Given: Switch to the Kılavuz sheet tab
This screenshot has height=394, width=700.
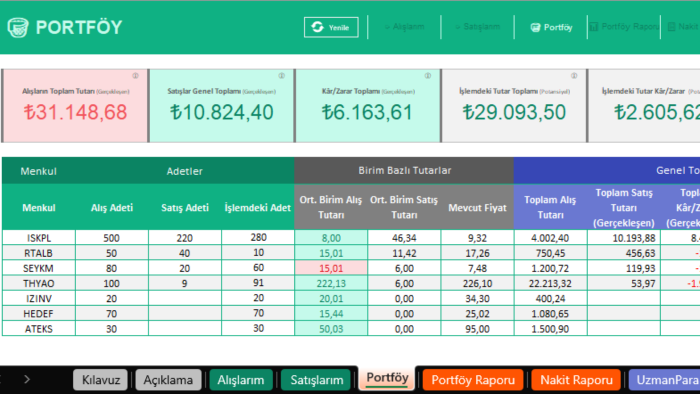Looking at the screenshot, I should pos(100,380).
